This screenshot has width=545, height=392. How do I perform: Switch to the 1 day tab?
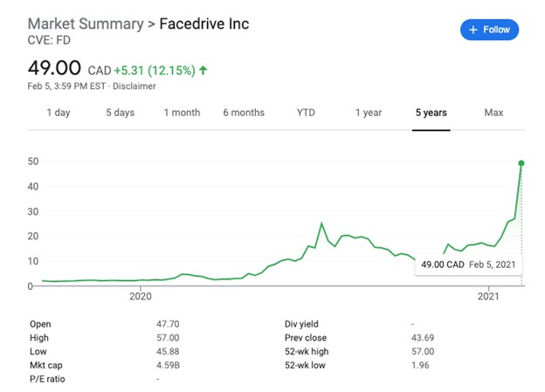59,113
